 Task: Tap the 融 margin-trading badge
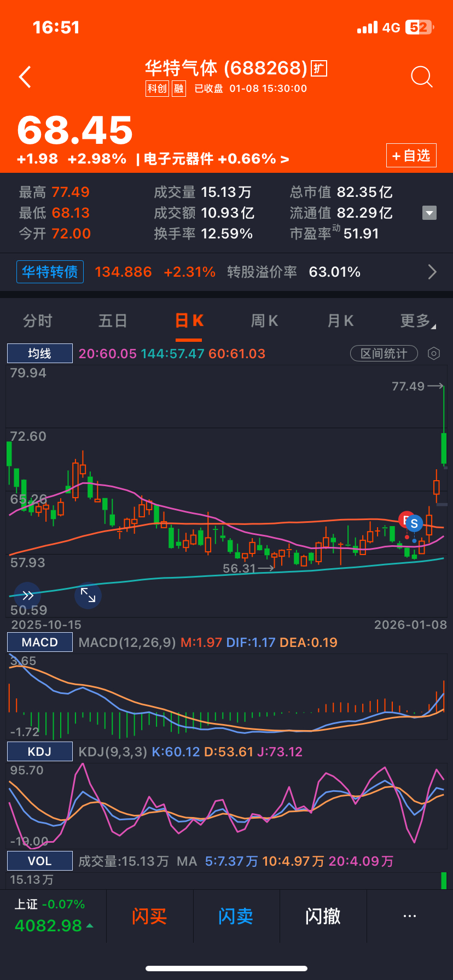click(179, 89)
